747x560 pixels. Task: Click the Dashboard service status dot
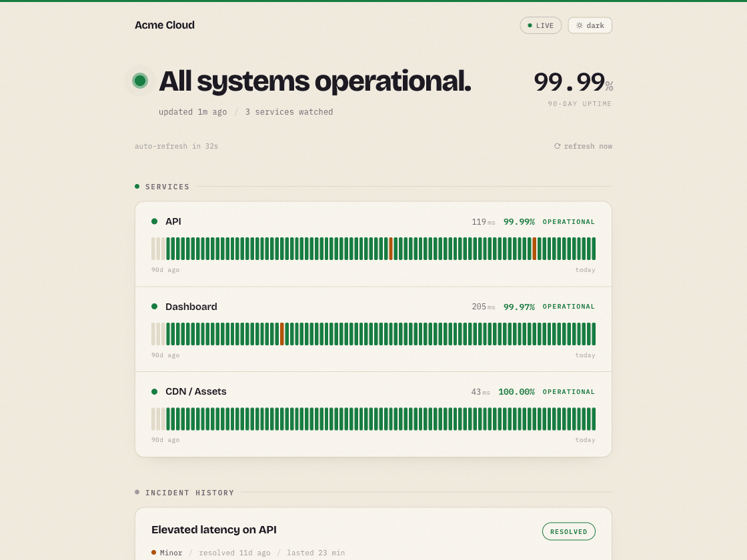pyautogui.click(x=154, y=307)
